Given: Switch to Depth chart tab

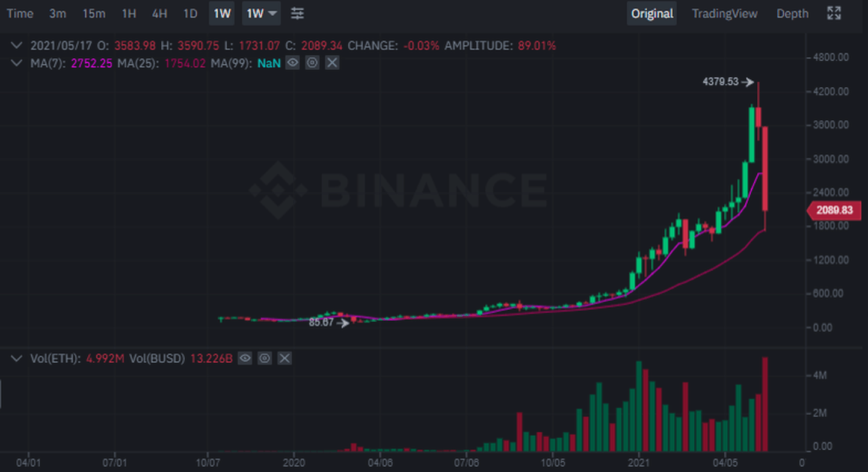Looking at the screenshot, I should [x=792, y=13].
